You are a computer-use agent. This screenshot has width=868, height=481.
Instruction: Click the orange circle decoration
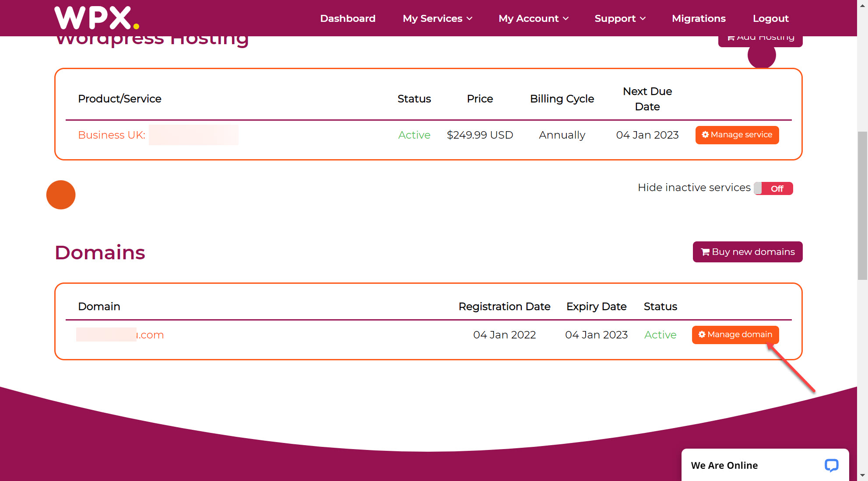[61, 195]
